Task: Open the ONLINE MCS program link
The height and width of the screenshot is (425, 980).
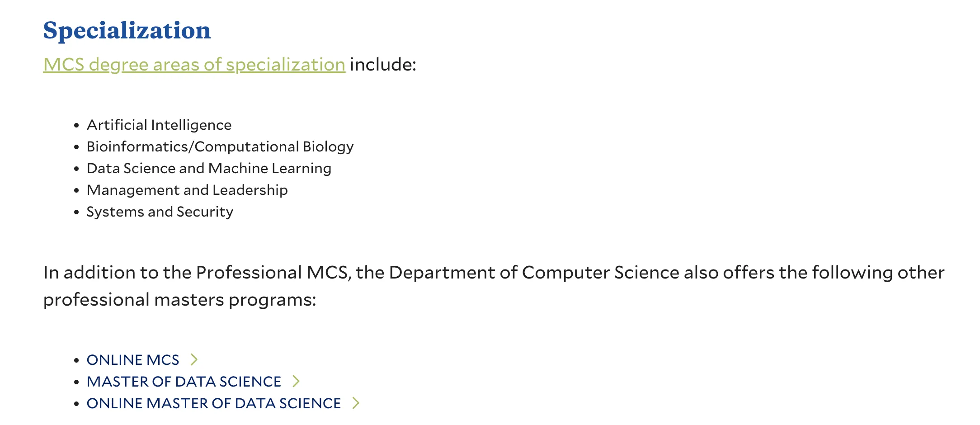Action: 133,360
